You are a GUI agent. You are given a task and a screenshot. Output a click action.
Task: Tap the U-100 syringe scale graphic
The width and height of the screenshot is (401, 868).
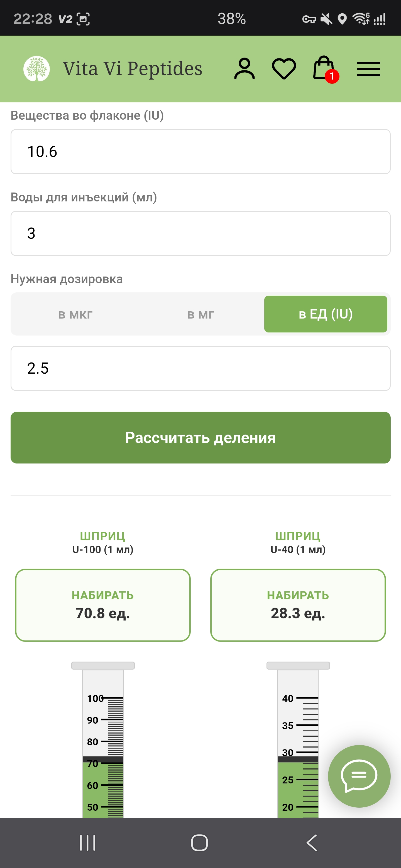click(103, 740)
